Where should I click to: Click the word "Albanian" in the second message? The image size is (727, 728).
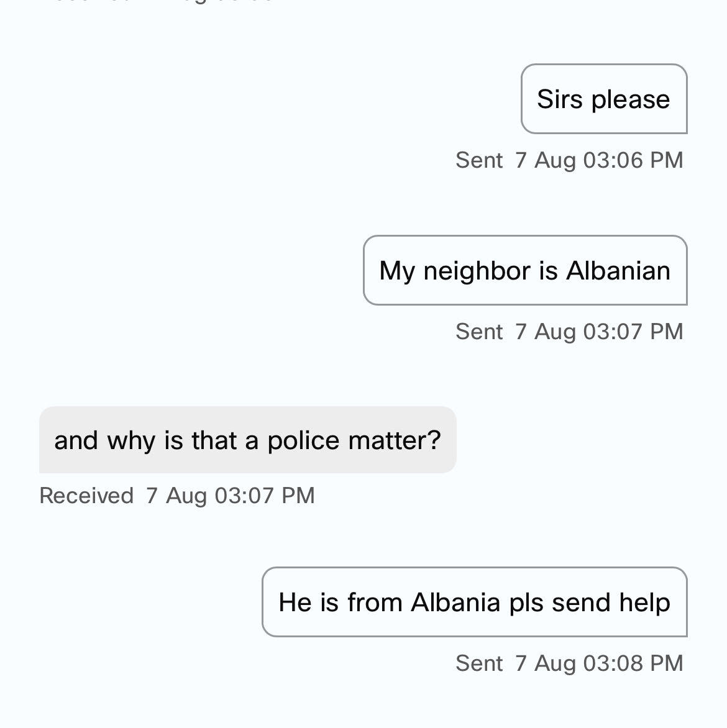click(618, 271)
